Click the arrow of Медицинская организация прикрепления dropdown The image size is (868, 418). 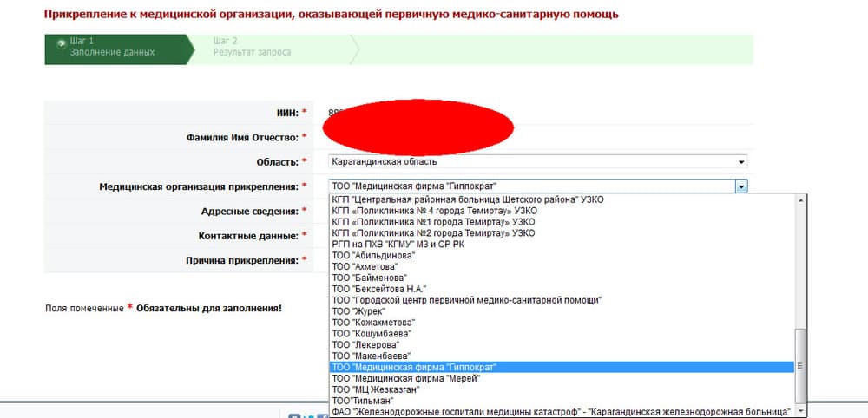[x=741, y=186]
